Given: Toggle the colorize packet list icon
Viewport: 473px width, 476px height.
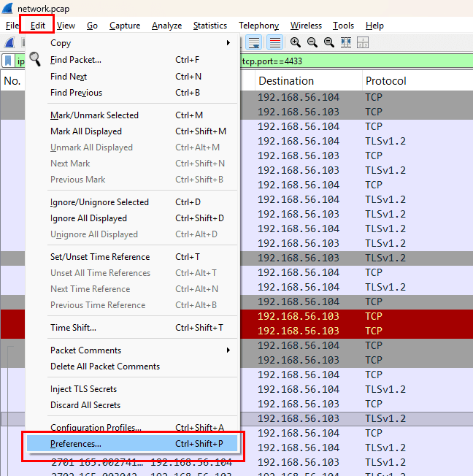Looking at the screenshot, I should coord(274,43).
